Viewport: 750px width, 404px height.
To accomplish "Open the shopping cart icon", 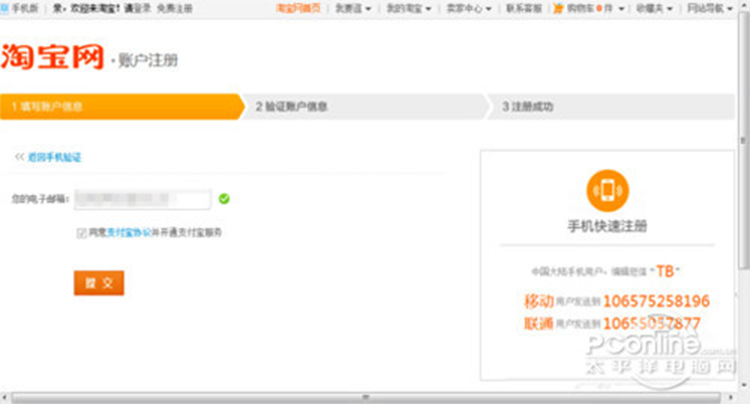I will click(558, 8).
